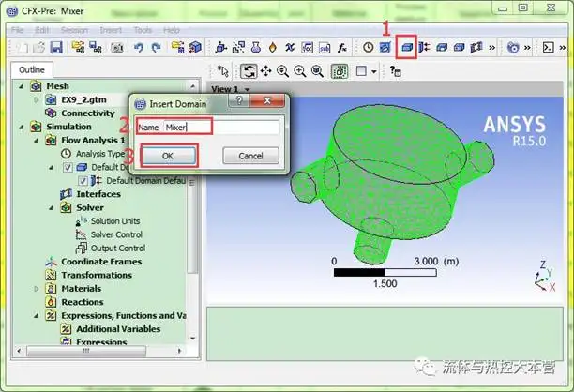Open the Session menu
This screenshot has height=392, width=574.
tap(74, 30)
